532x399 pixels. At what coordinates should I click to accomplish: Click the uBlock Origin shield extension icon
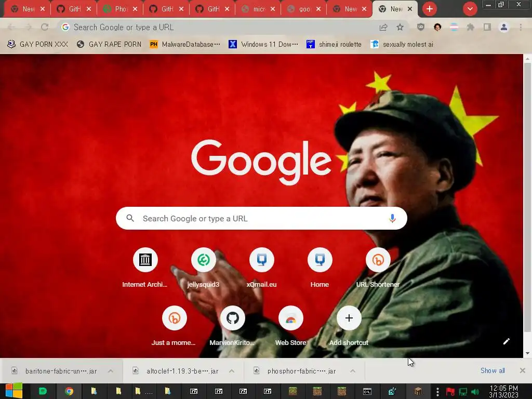tap(421, 27)
